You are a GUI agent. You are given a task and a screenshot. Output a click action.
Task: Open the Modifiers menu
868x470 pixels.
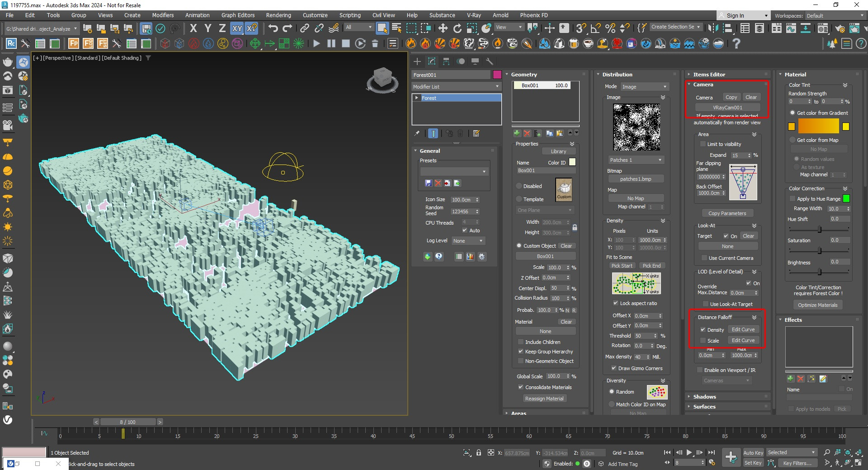coord(163,15)
